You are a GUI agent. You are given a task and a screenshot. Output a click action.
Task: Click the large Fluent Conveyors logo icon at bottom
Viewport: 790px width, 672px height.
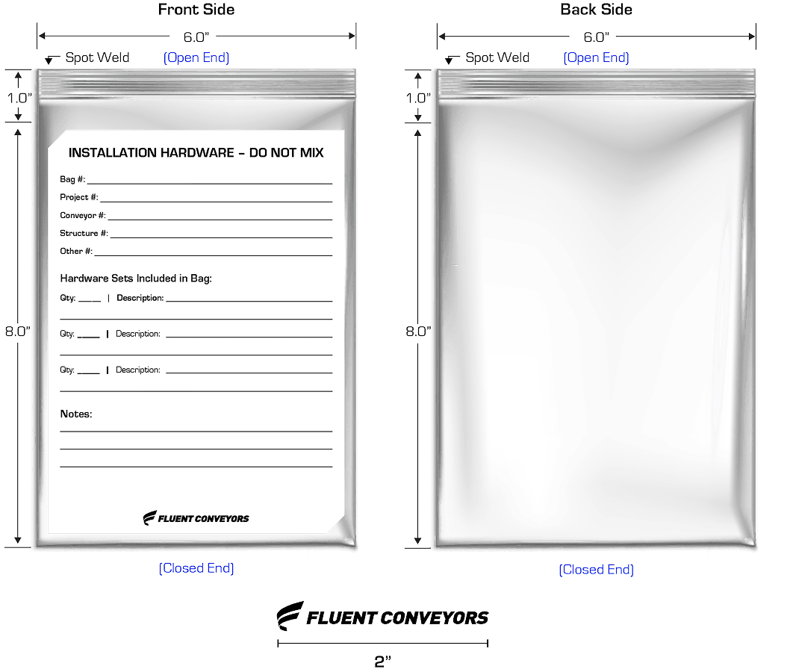click(x=290, y=615)
